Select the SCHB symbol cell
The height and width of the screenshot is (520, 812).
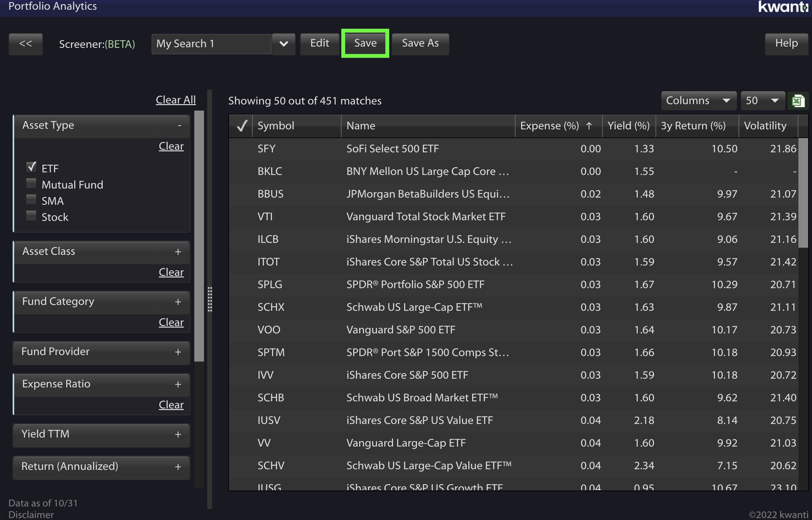coord(271,397)
